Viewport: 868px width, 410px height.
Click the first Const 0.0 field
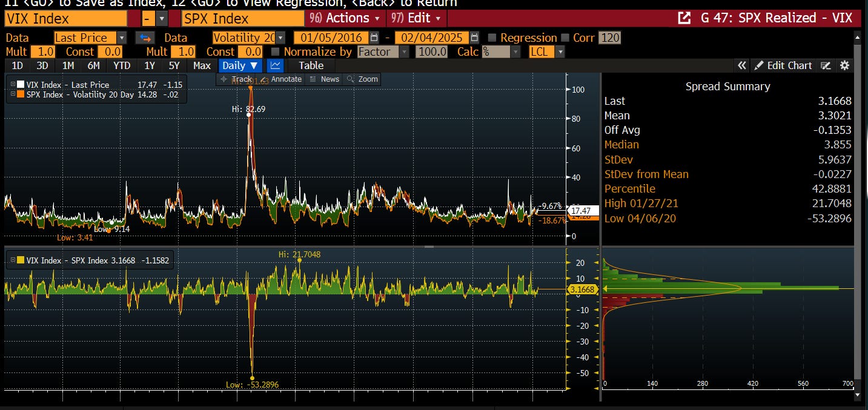pyautogui.click(x=109, y=51)
